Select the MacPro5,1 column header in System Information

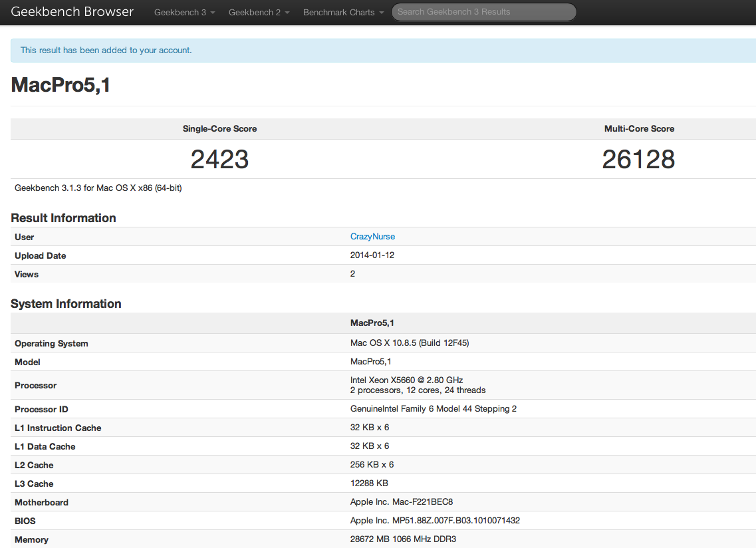coord(372,323)
